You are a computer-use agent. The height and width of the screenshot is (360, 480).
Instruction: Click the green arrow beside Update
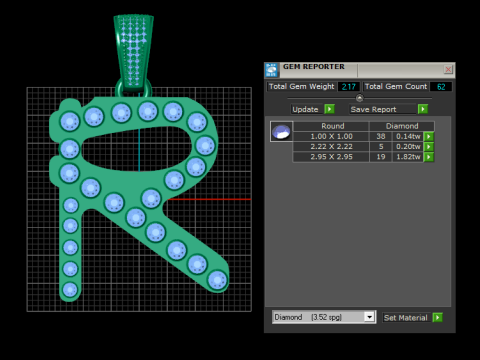click(329, 109)
